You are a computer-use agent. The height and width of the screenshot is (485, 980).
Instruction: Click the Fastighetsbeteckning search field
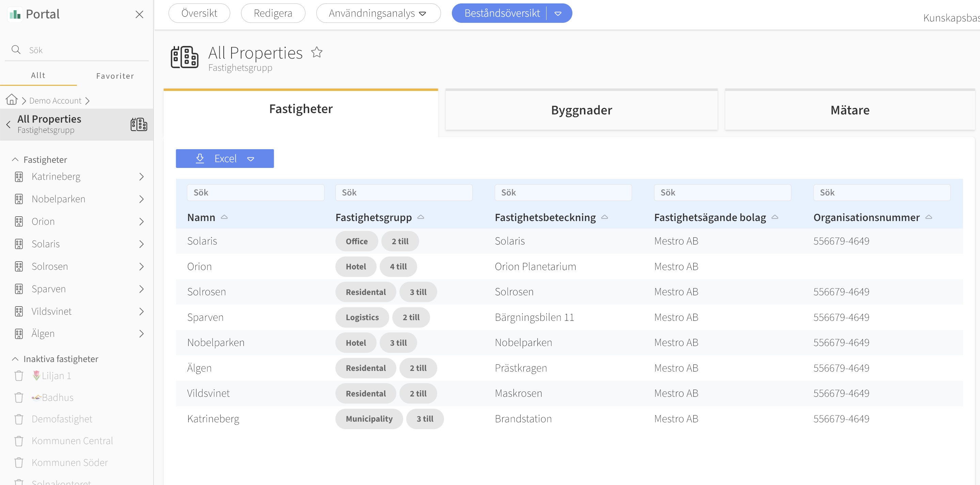tap(563, 192)
